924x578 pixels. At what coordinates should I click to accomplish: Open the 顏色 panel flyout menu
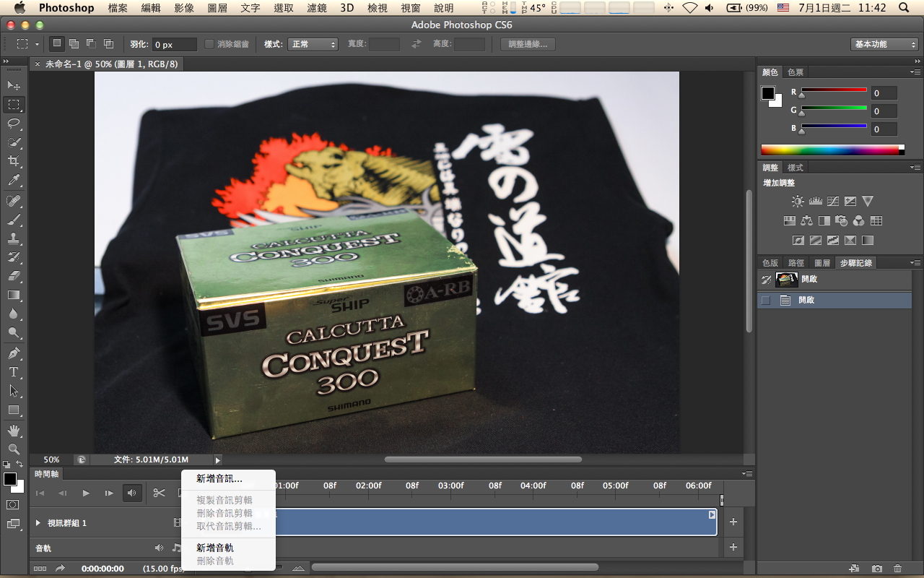click(x=915, y=72)
